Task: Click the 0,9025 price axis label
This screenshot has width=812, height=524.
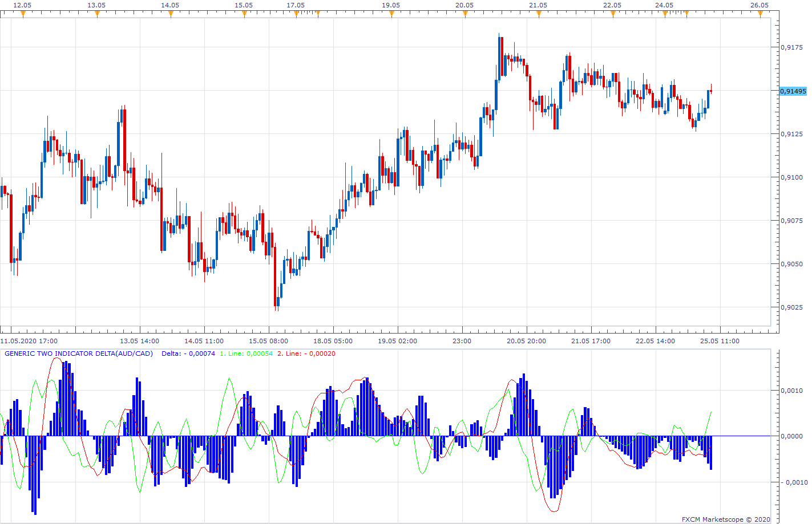Action: 791,307
